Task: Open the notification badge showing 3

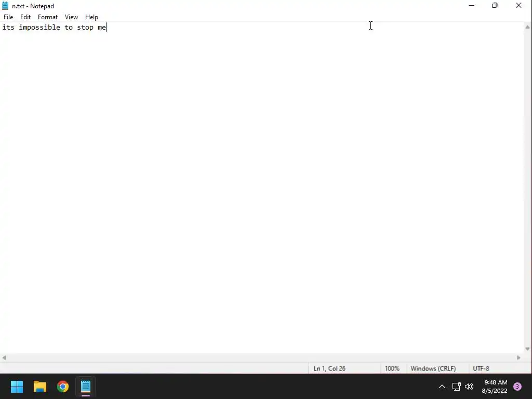Action: coord(517,387)
